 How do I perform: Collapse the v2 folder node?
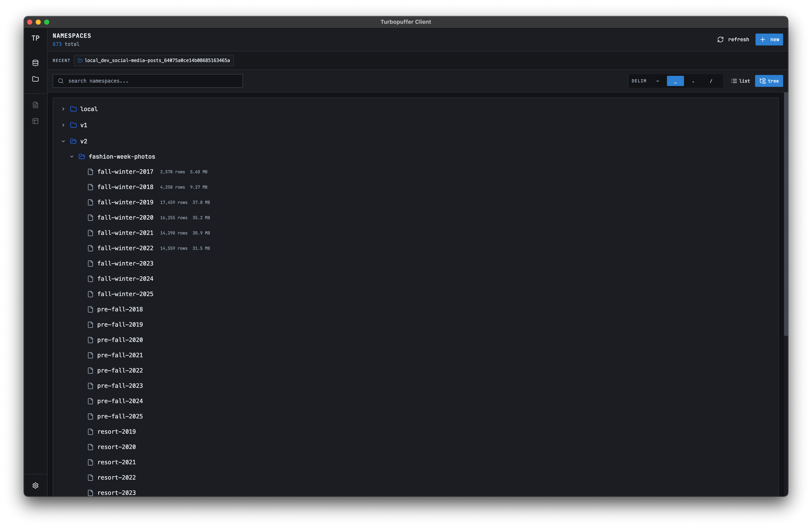pyautogui.click(x=63, y=141)
